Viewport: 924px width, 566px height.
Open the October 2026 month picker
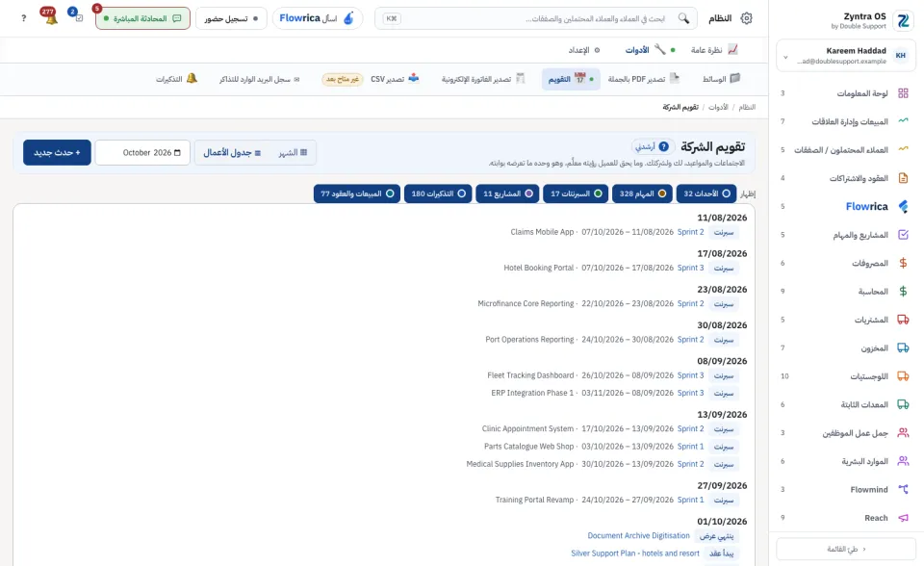[142, 153]
